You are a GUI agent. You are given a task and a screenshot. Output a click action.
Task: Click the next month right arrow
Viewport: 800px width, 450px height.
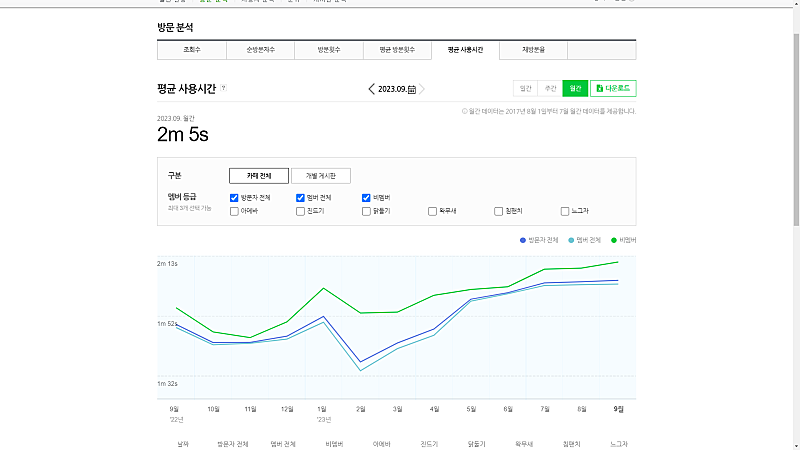coord(422,89)
